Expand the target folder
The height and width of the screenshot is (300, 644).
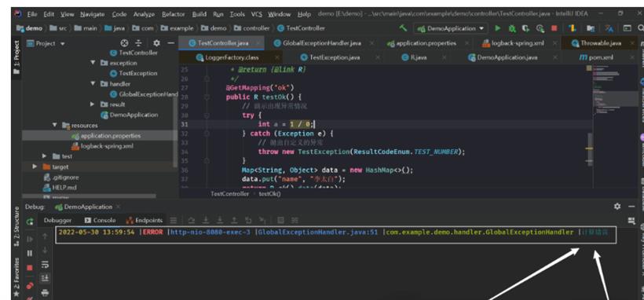coord(35,166)
